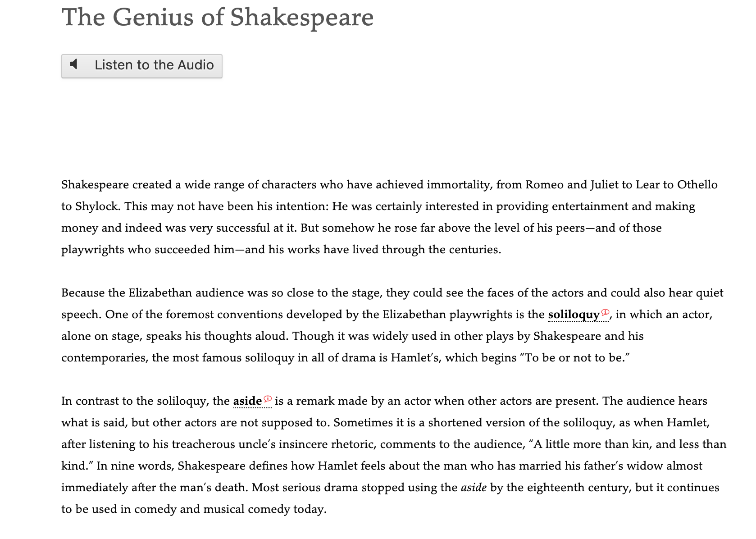The image size is (756, 539).
Task: Click the paragraph starting In contrast to the soliloquy
Action: [x=394, y=455]
